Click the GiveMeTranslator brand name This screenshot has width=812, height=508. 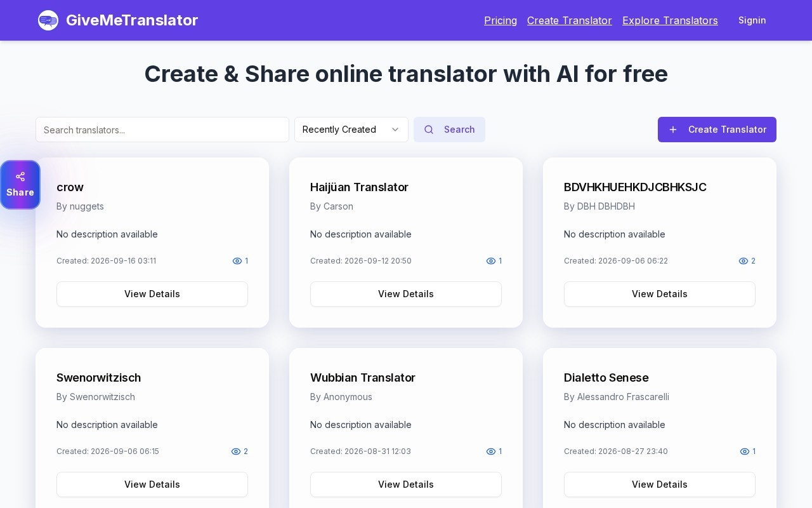click(x=132, y=20)
